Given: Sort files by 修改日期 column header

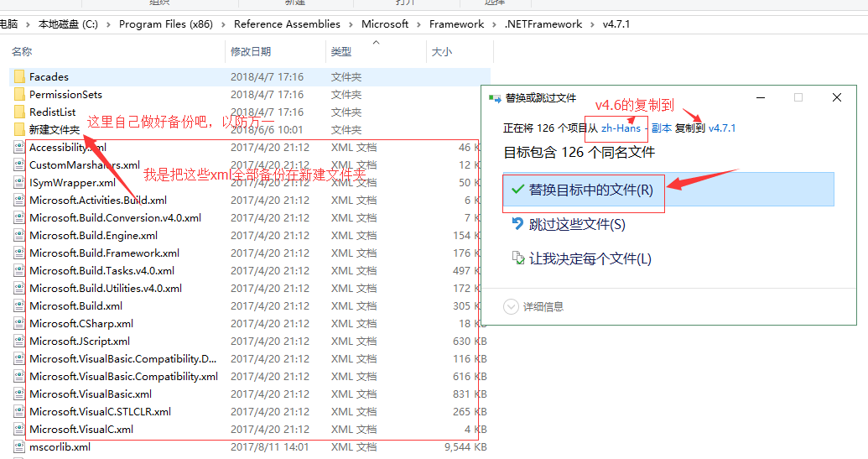Looking at the screenshot, I should [x=251, y=51].
